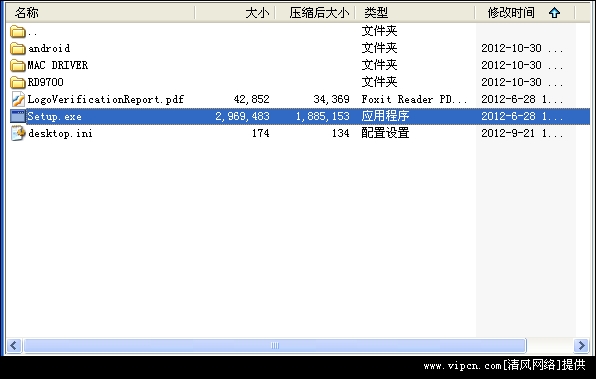596x379 pixels.
Task: Click the compressed size value 134
Action: [341, 133]
